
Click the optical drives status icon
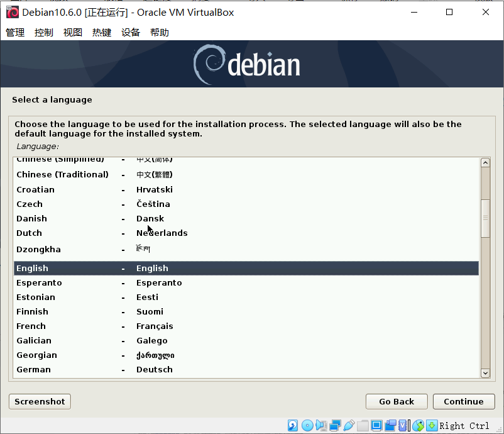pyautogui.click(x=307, y=425)
